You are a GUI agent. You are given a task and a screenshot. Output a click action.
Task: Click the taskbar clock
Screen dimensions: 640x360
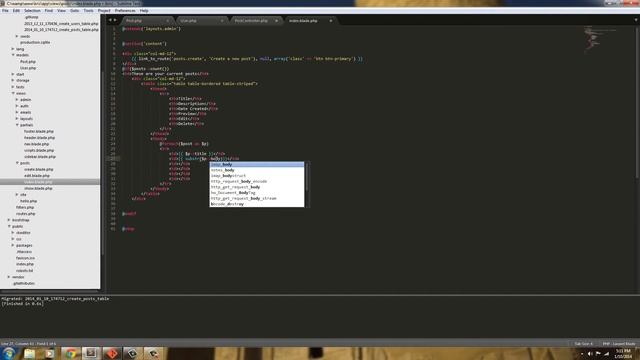[623, 353]
